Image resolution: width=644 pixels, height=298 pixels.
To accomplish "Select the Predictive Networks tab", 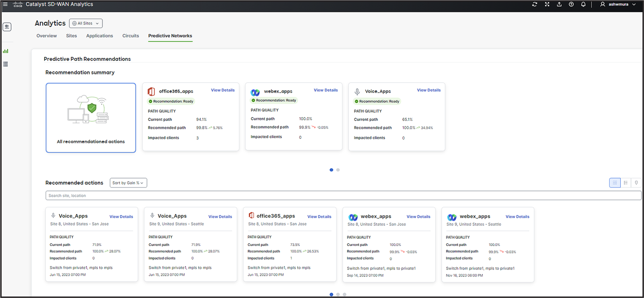I will (x=170, y=36).
